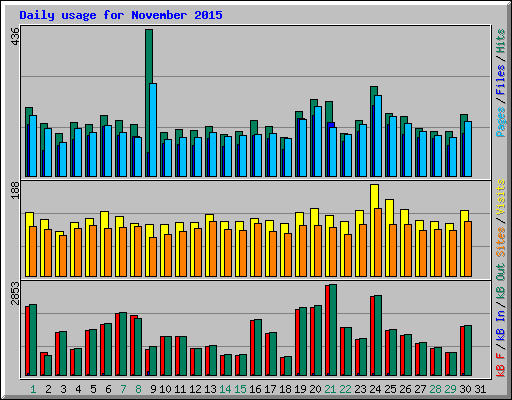Click the dark blue files bar for day 21
Image resolution: width=512 pixels, height=400 pixels.
(x=331, y=125)
